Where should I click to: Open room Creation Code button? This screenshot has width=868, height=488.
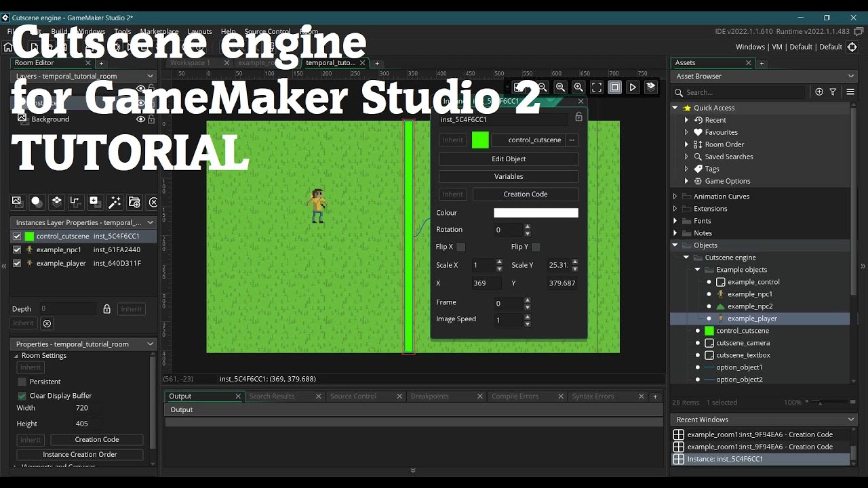pos(97,439)
